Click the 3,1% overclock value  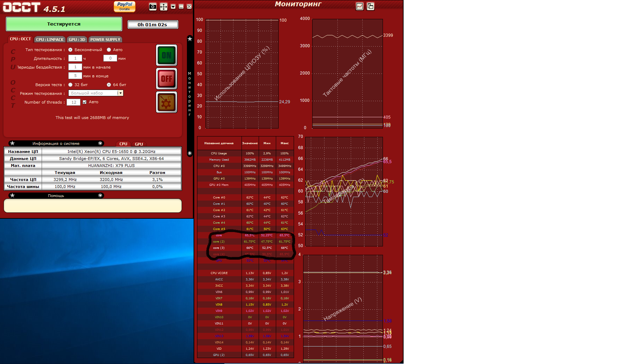tap(158, 180)
